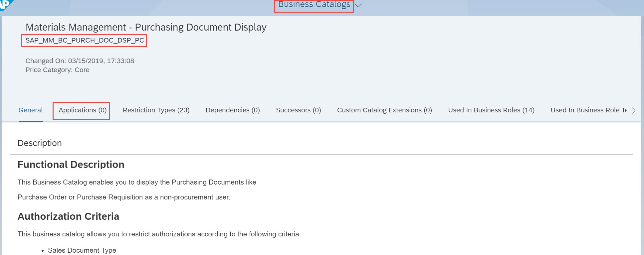
Task: Click the Changed On date text
Action: [80, 61]
